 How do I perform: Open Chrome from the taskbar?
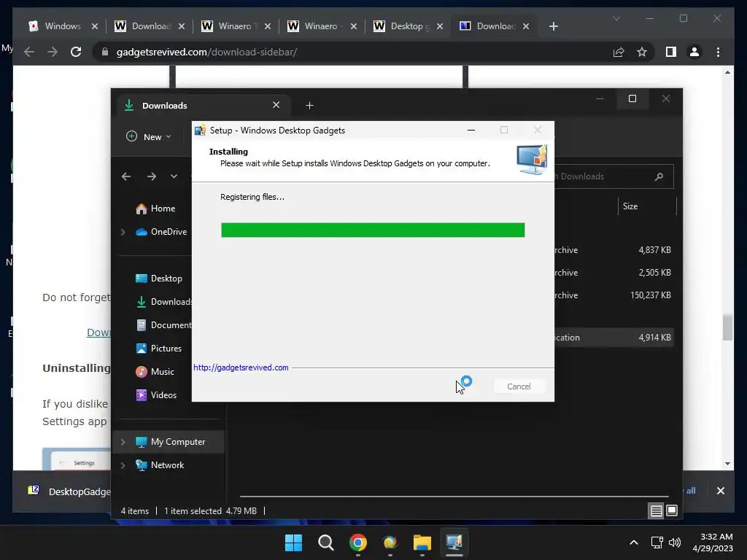coord(357,542)
